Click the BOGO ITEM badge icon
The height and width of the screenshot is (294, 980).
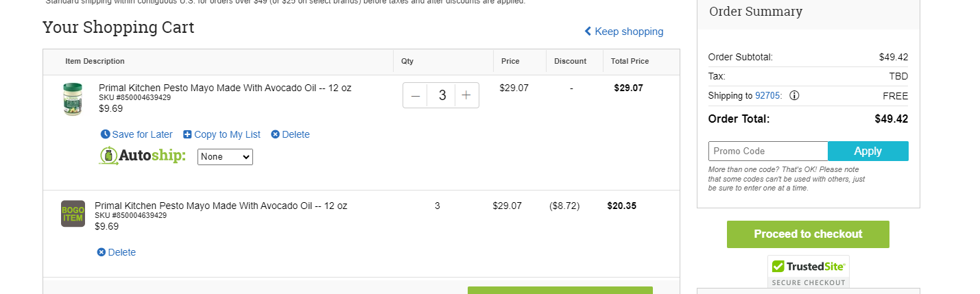pos(73,213)
